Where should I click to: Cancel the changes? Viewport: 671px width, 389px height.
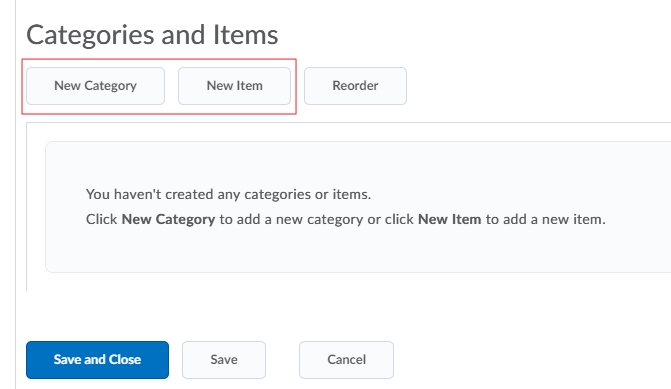point(346,359)
